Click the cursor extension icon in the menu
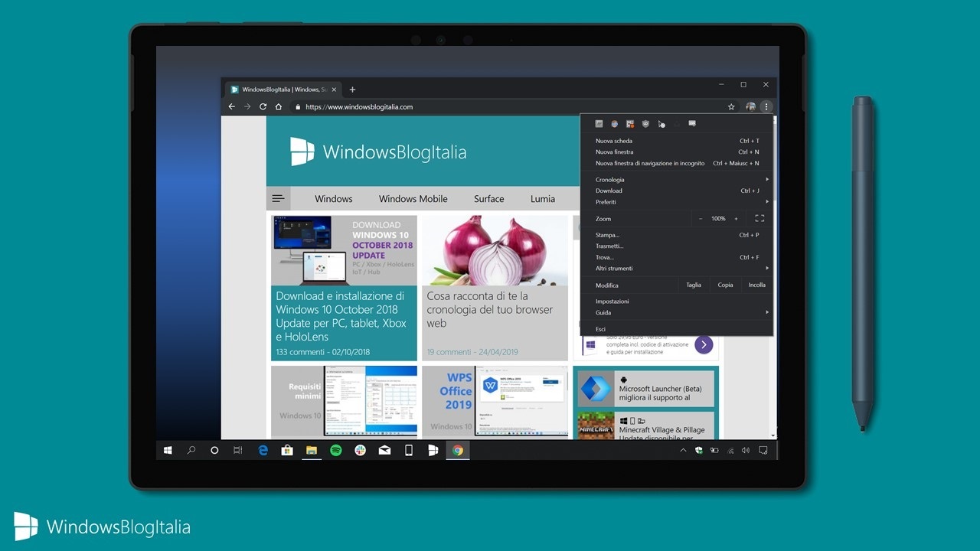The image size is (980, 551). click(661, 123)
